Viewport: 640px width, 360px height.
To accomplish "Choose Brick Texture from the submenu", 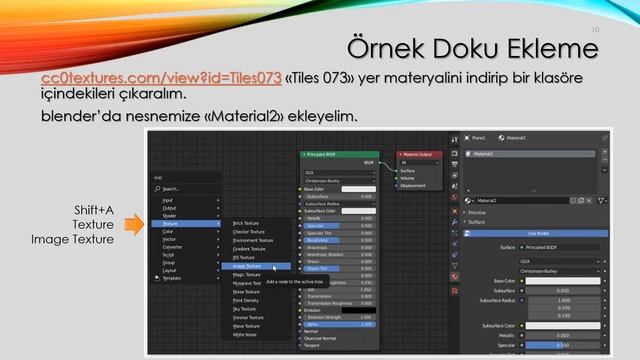I will point(256,223).
